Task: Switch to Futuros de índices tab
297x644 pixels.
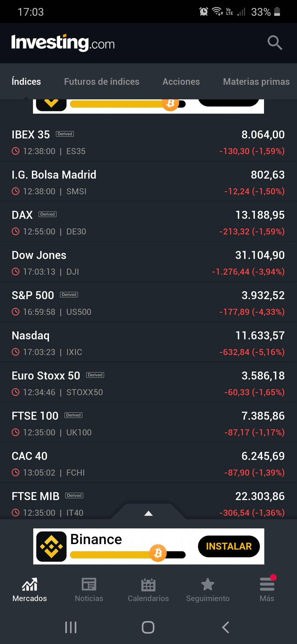Action: pyautogui.click(x=101, y=81)
